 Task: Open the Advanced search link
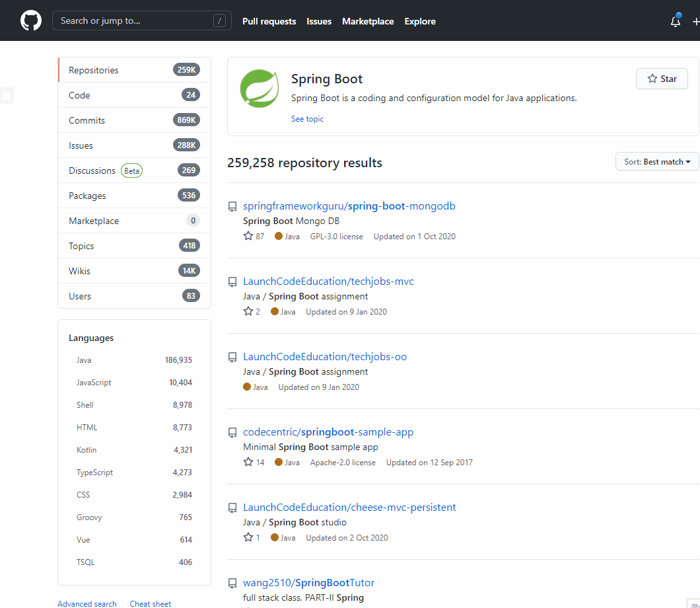[x=87, y=603]
